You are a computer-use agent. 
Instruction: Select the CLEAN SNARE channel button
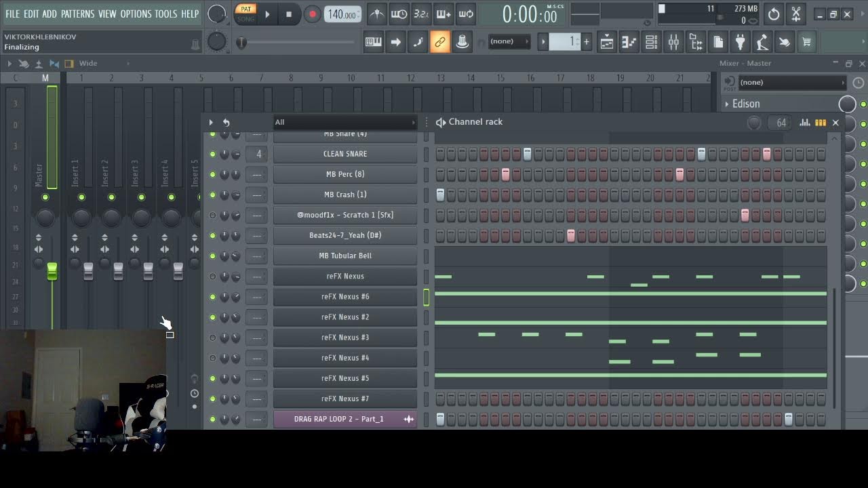345,155
